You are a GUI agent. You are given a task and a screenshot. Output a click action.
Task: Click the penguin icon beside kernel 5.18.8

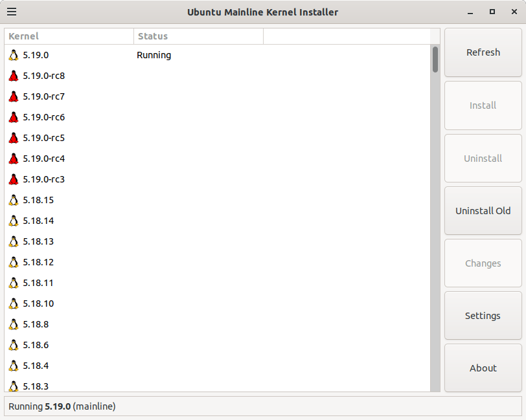[x=13, y=324]
